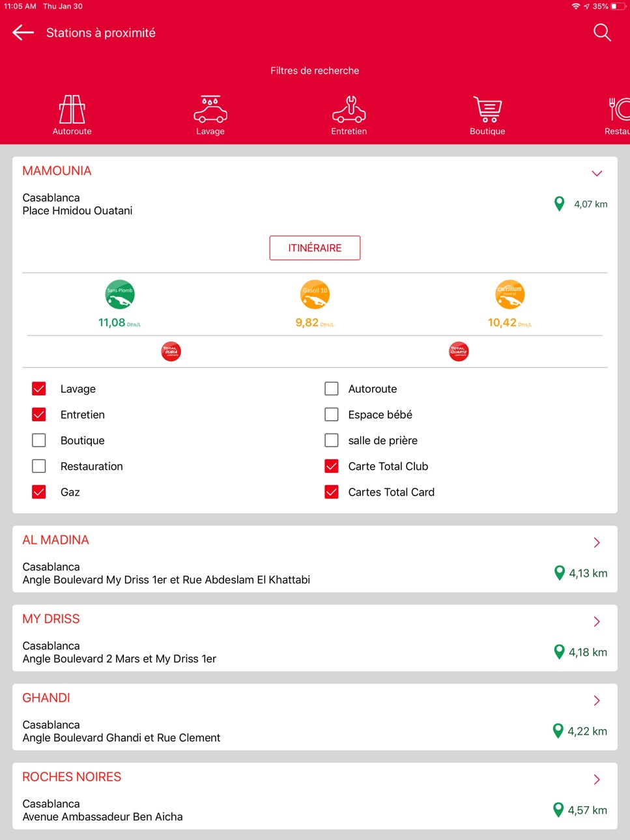Tap the Mamounia green location pin
630x840 pixels.
point(559,204)
